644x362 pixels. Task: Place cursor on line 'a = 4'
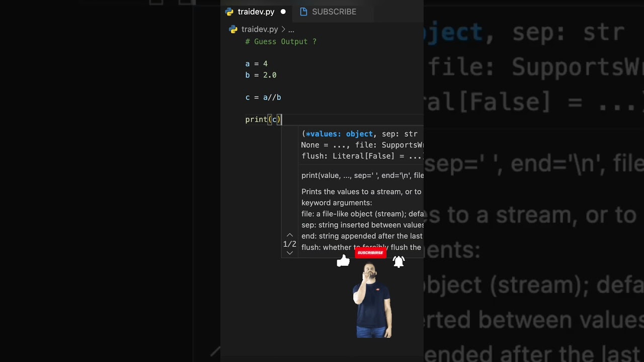point(257,64)
